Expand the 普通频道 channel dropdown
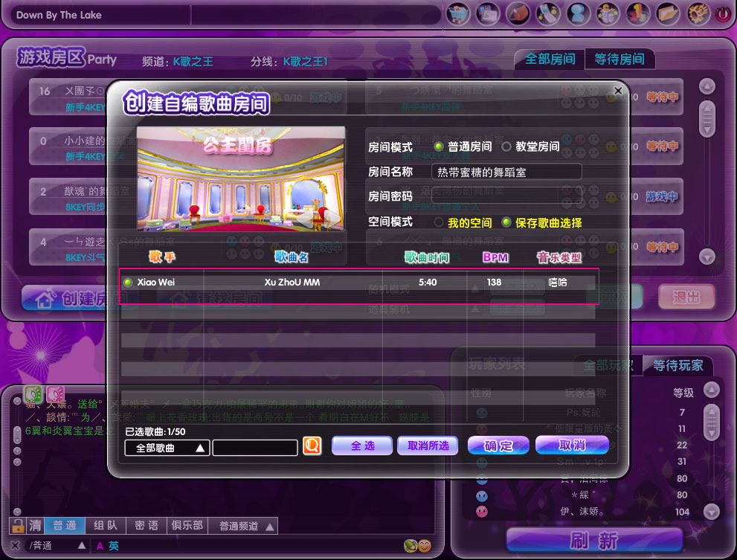This screenshot has width=737, height=560. point(246,526)
